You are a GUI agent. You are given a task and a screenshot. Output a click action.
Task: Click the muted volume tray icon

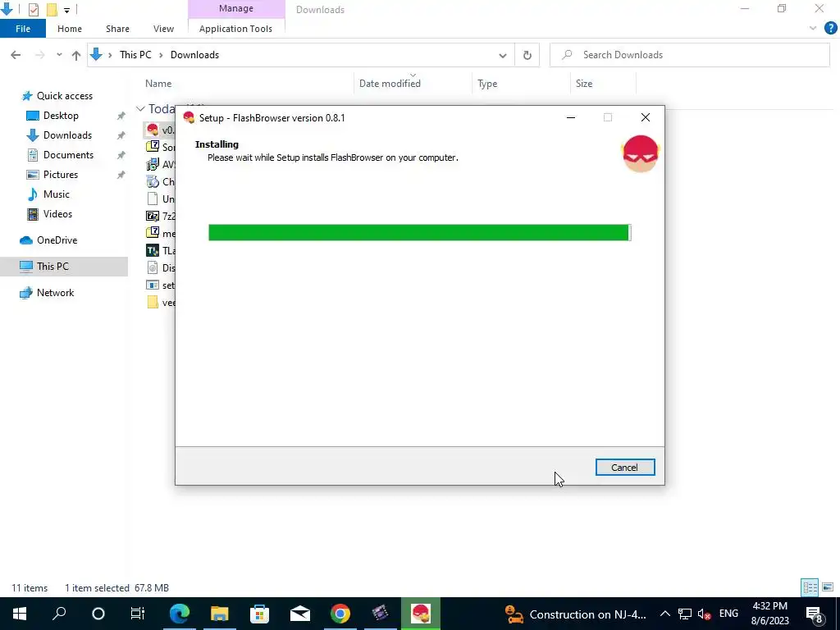[x=705, y=614]
